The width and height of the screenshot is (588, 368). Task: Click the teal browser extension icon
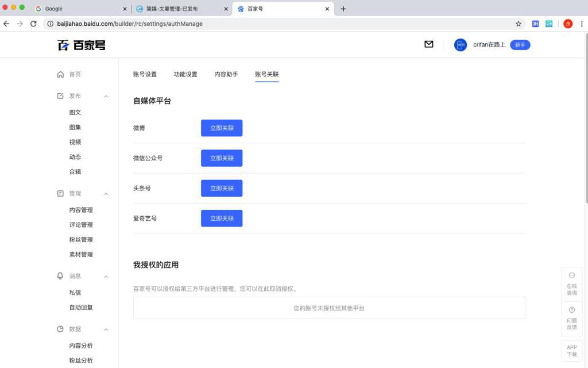coord(549,24)
